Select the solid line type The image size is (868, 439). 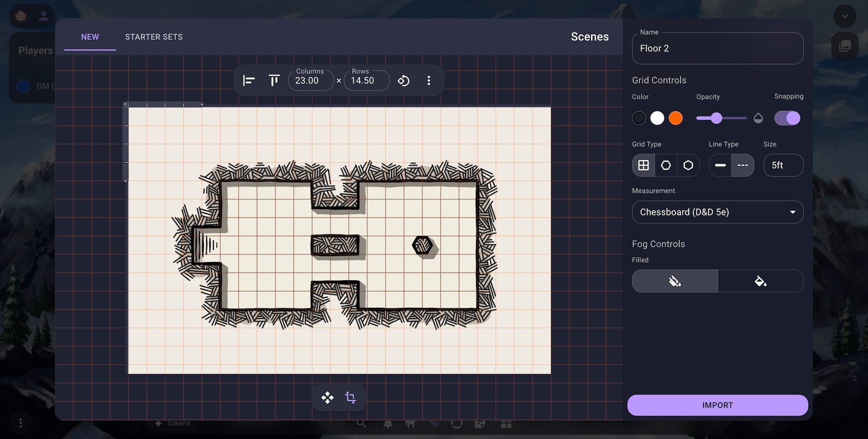click(720, 165)
